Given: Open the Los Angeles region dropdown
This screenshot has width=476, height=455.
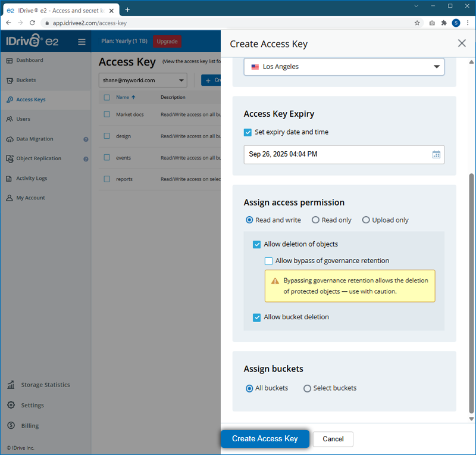Looking at the screenshot, I should [344, 67].
